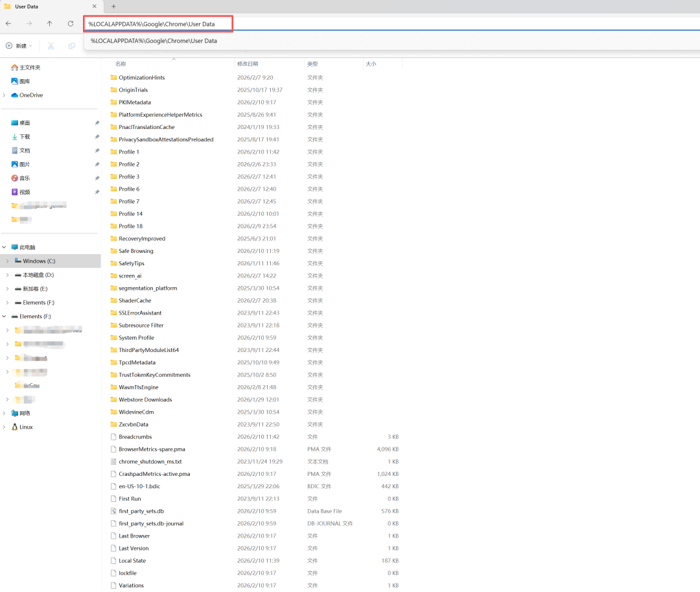Go up one folder level
This screenshot has height=592, width=700.
pos(49,23)
